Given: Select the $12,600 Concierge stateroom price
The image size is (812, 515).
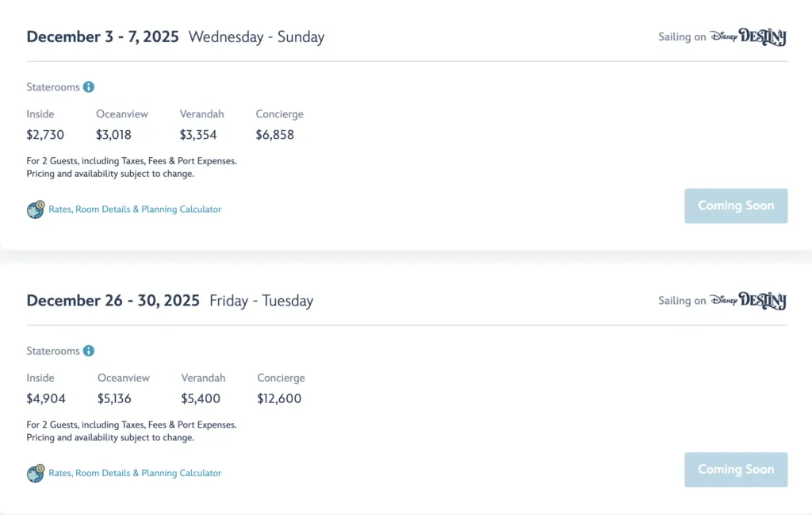Looking at the screenshot, I should click(279, 398).
